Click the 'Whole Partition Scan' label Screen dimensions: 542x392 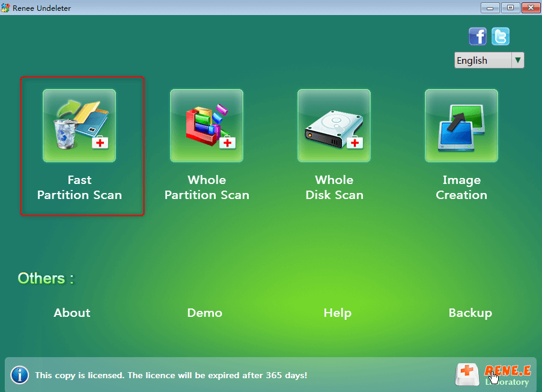(207, 188)
